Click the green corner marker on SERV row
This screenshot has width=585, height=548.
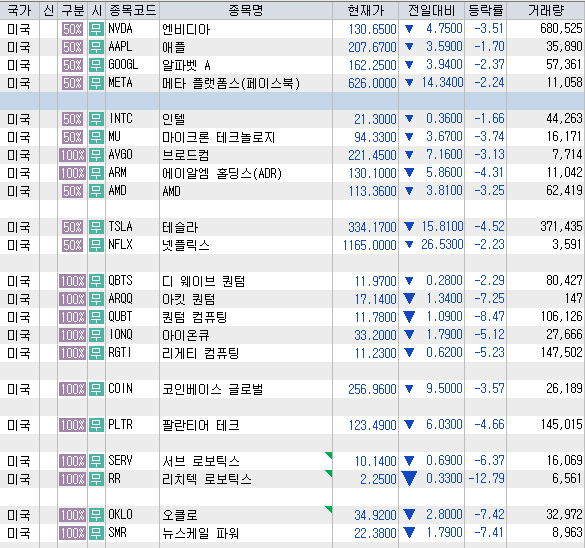tap(329, 455)
